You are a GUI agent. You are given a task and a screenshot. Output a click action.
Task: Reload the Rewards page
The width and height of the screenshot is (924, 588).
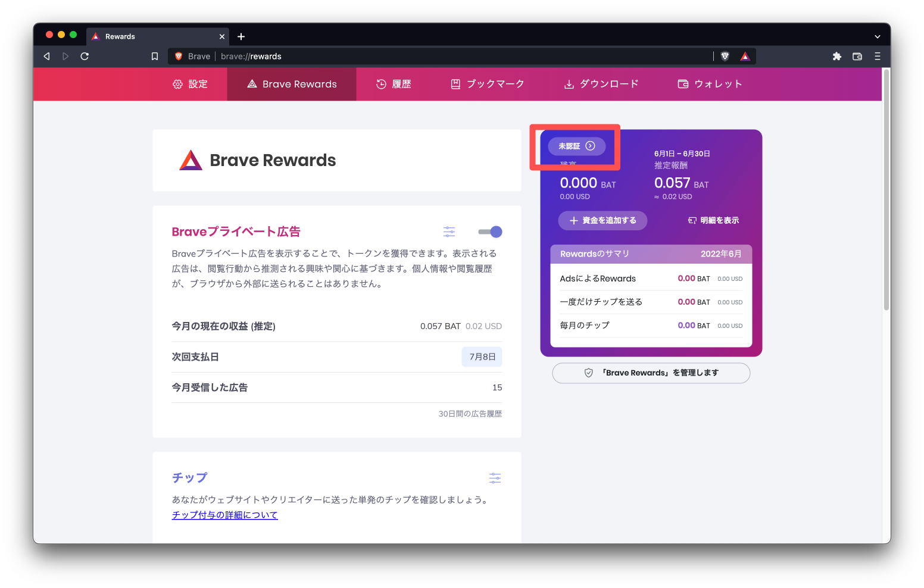(x=85, y=56)
